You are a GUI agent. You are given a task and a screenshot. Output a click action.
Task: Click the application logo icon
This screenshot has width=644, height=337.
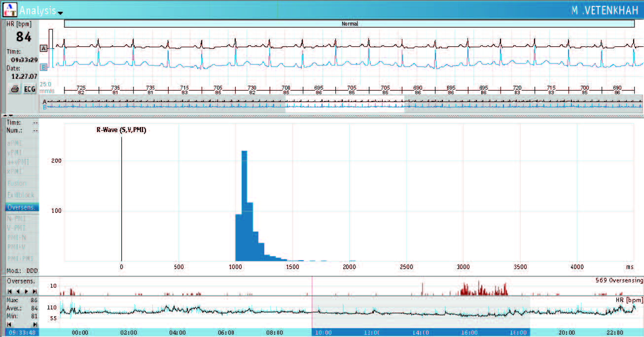coord(9,9)
